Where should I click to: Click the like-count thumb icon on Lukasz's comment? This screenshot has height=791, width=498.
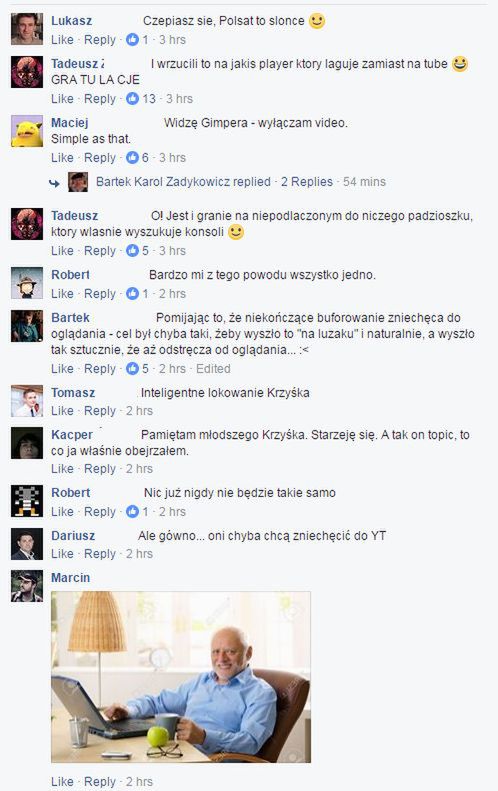click(132, 40)
